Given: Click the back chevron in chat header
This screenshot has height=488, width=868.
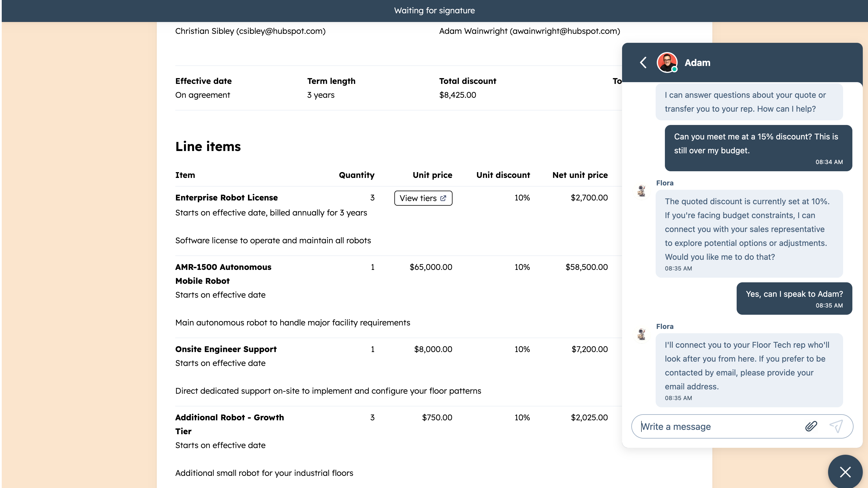Looking at the screenshot, I should click(643, 63).
